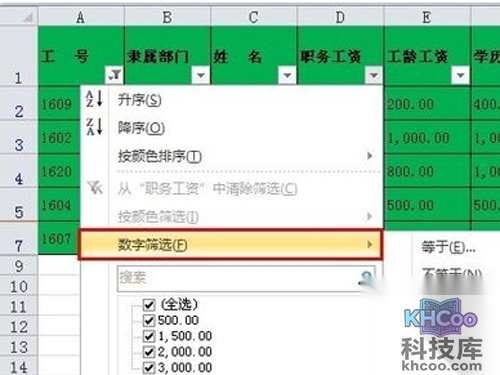This screenshot has width=500, height=375.
Task: Select row 2 header
Action: tap(19, 103)
